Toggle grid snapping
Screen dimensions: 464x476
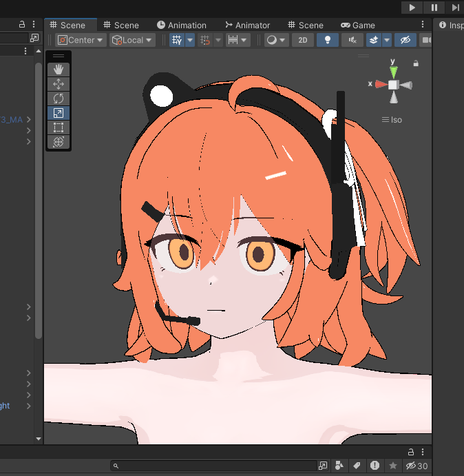pos(205,40)
